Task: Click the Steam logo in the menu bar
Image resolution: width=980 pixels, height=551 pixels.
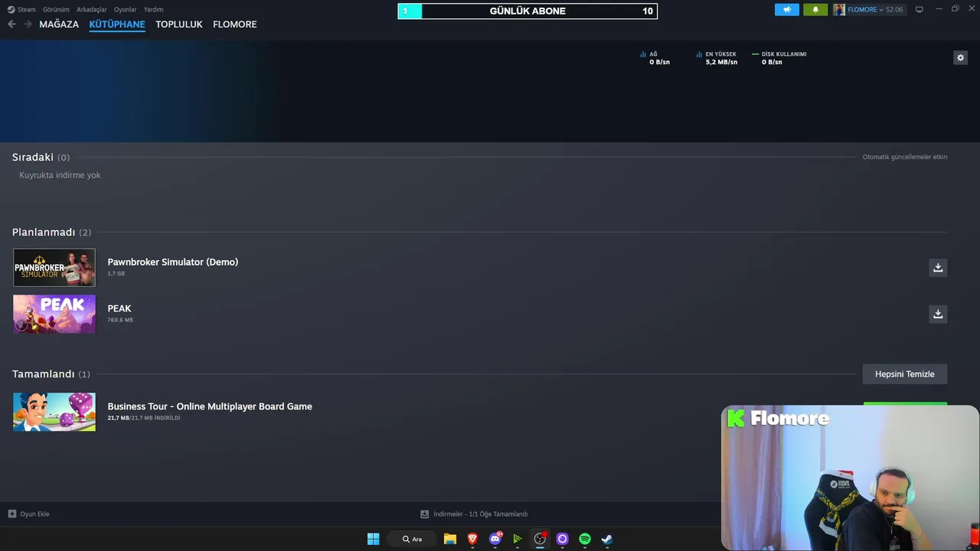Action: tap(11, 10)
